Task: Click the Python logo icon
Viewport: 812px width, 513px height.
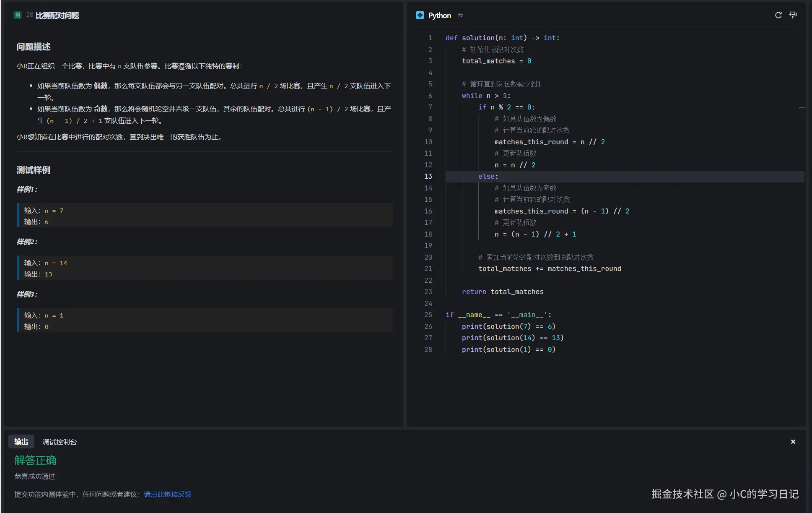Action: (x=420, y=15)
